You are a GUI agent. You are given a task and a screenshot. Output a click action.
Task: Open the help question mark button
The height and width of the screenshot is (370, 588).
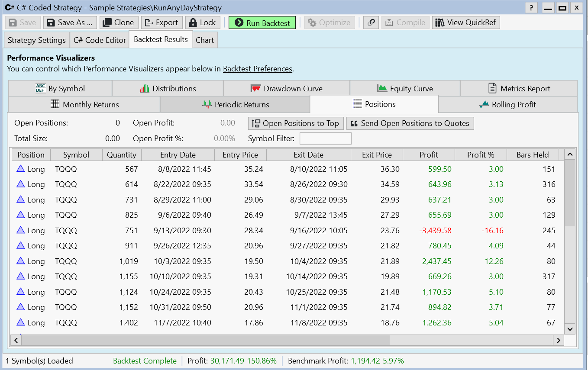(531, 8)
